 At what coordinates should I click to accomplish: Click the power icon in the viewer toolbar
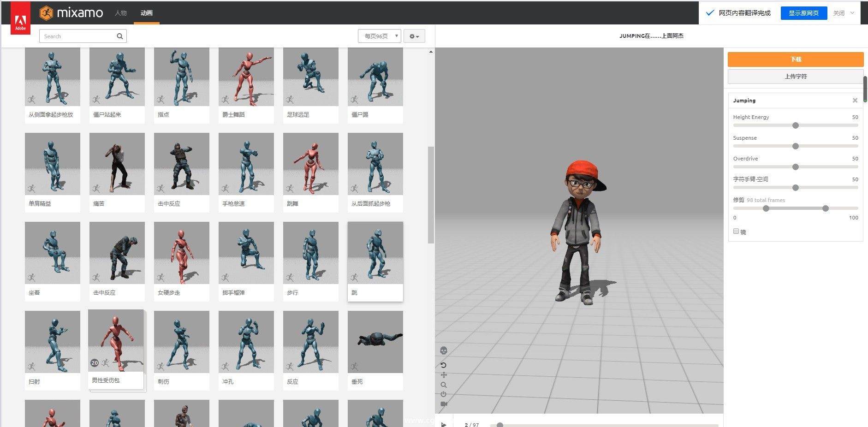click(444, 394)
